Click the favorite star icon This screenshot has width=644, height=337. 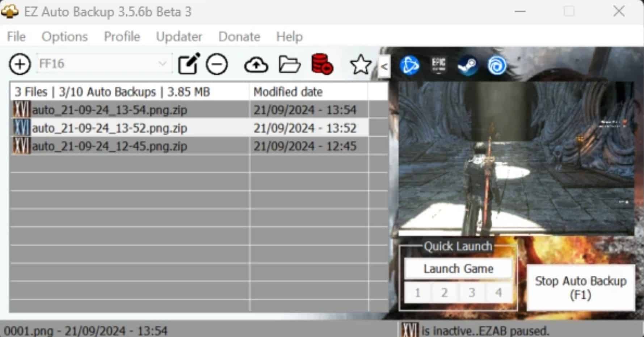[x=361, y=65]
